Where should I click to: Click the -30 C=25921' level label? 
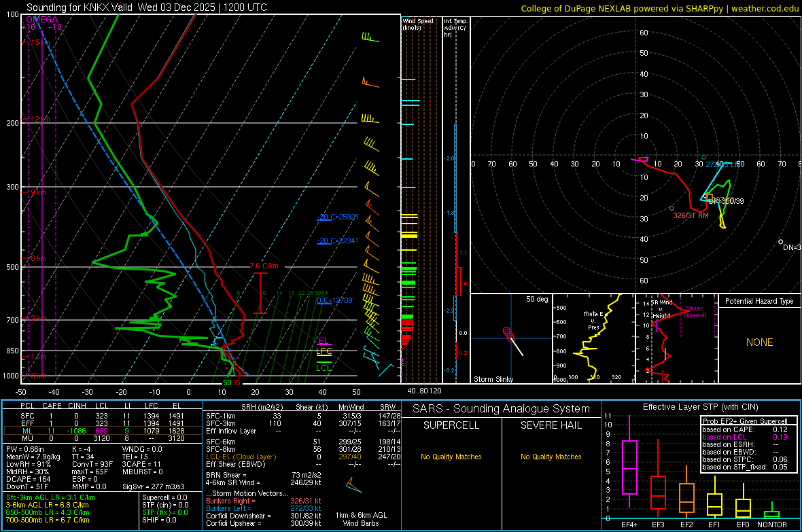pos(338,217)
